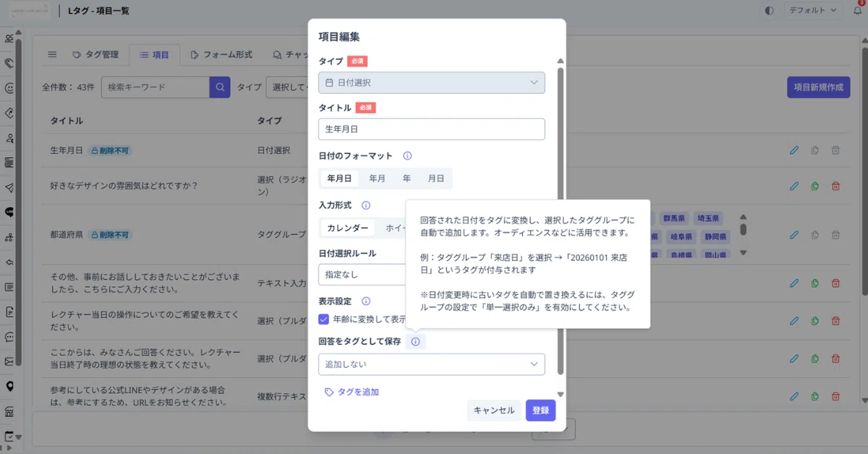The width and height of the screenshot is (868, 454).
Task: Click 削除不可 badge beside 都道府県
Action: coord(110,235)
